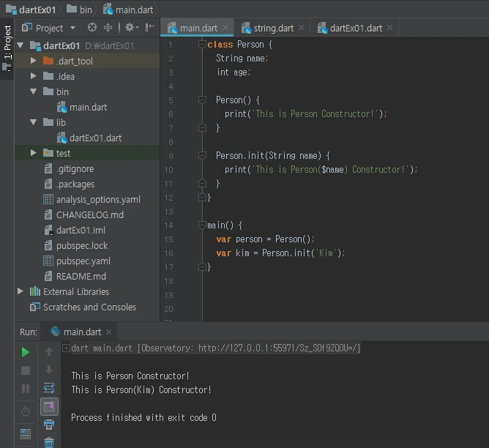489x448 pixels.
Task: Click the restore layout icon in Run toolbar
Action: 26,433
